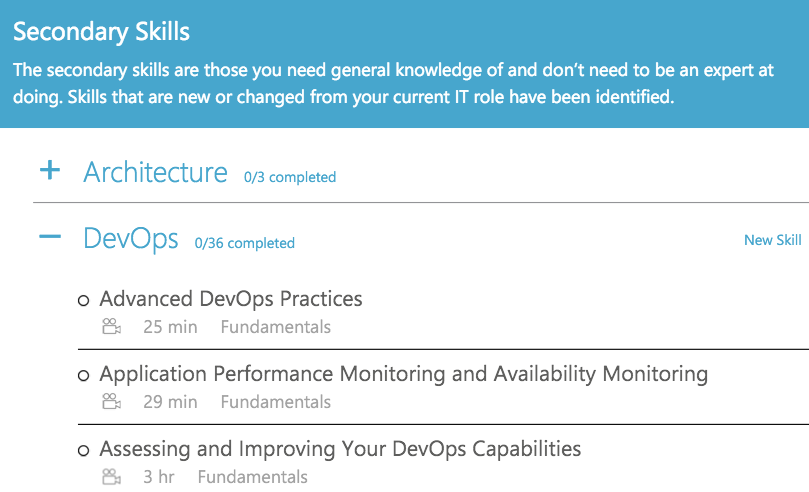This screenshot has width=809, height=492.
Task: Click video icon beside 29 min
Action: [111, 401]
